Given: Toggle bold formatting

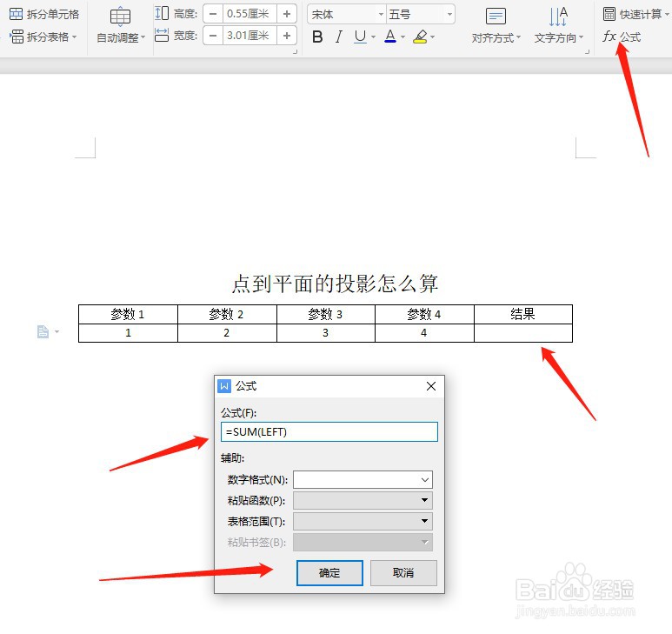Looking at the screenshot, I should click(x=317, y=37).
